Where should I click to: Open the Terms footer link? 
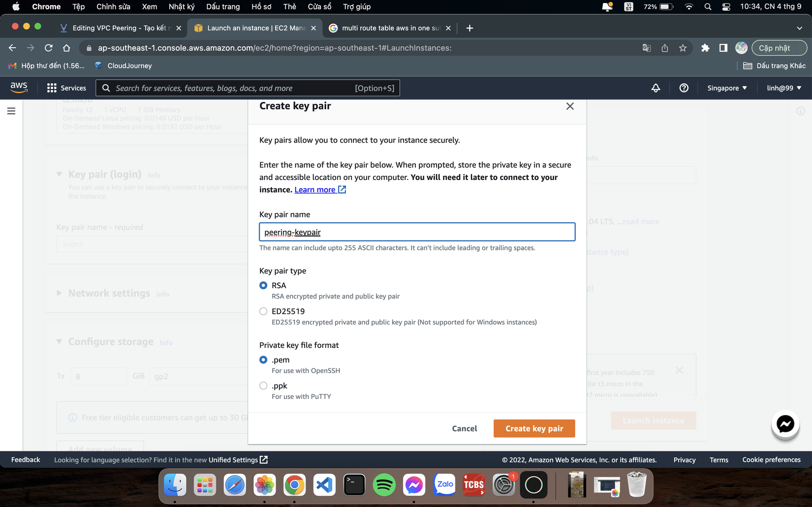[719, 460]
